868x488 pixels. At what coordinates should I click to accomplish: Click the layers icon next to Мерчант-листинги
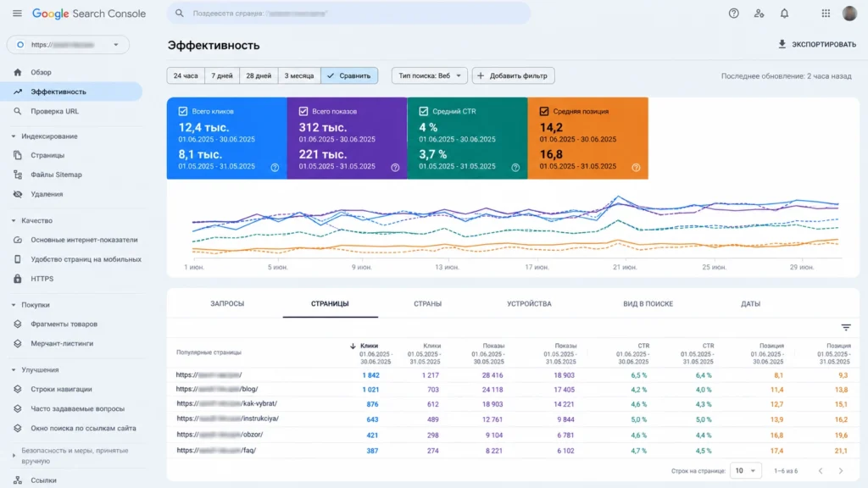(x=18, y=344)
